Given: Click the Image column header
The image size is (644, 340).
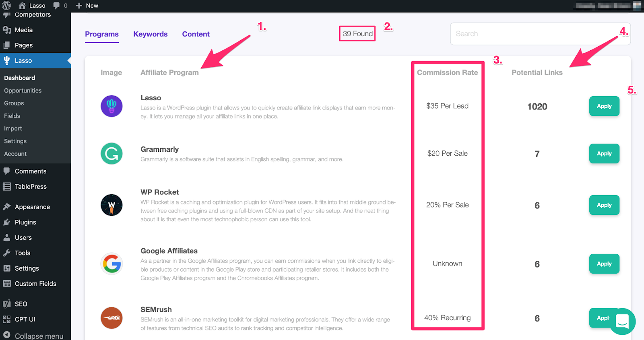Looking at the screenshot, I should coord(111,72).
